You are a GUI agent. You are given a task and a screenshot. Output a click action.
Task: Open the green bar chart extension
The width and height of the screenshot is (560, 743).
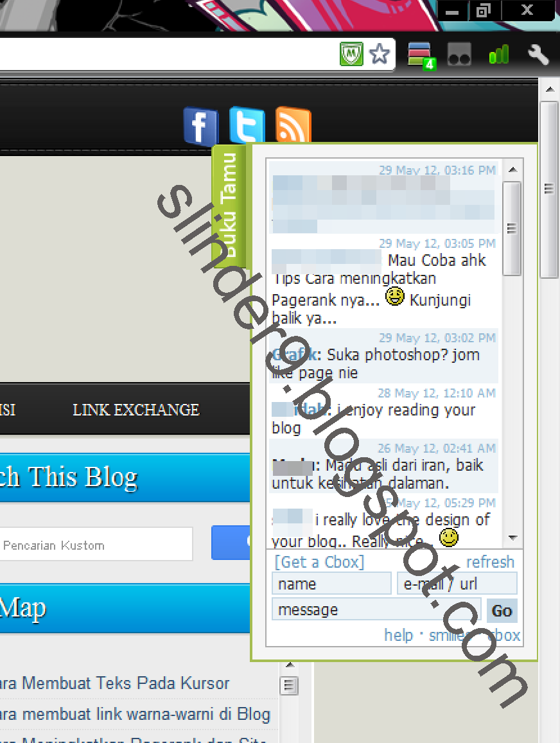pos(499,54)
